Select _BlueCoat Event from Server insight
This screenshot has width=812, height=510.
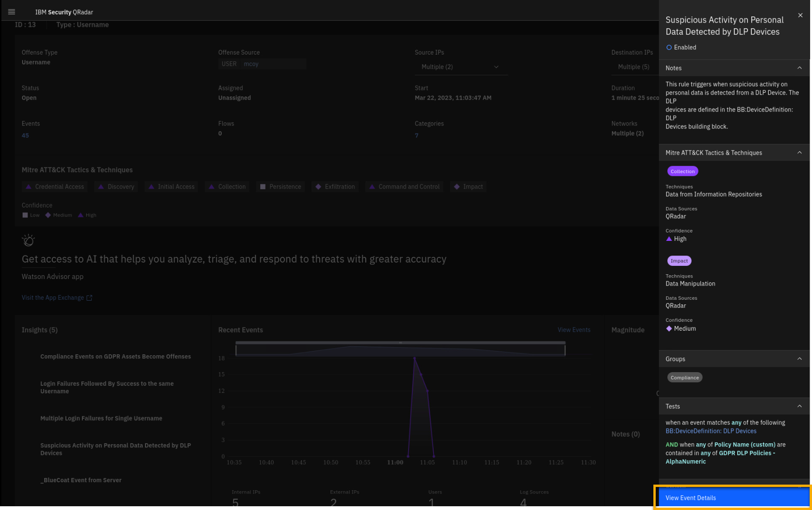point(81,480)
